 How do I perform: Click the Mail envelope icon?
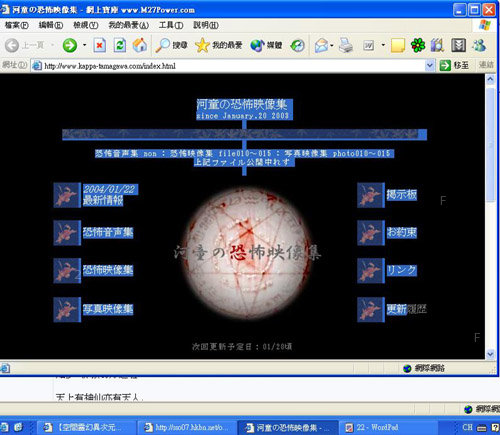(321, 45)
